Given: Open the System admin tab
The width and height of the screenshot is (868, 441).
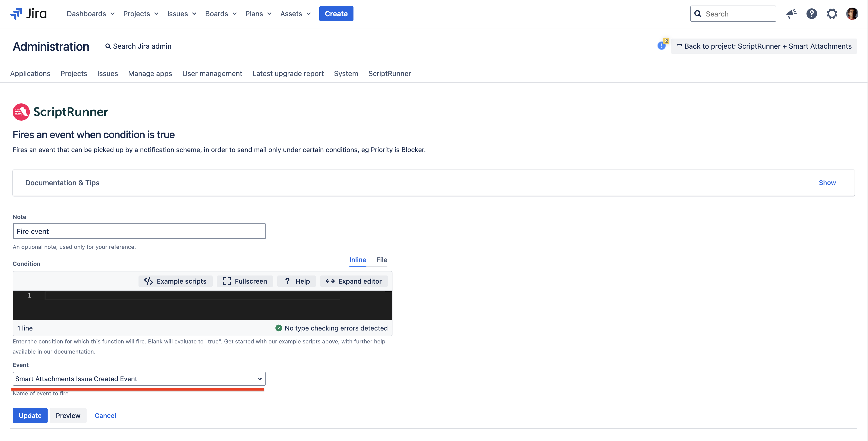Looking at the screenshot, I should pyautogui.click(x=346, y=73).
